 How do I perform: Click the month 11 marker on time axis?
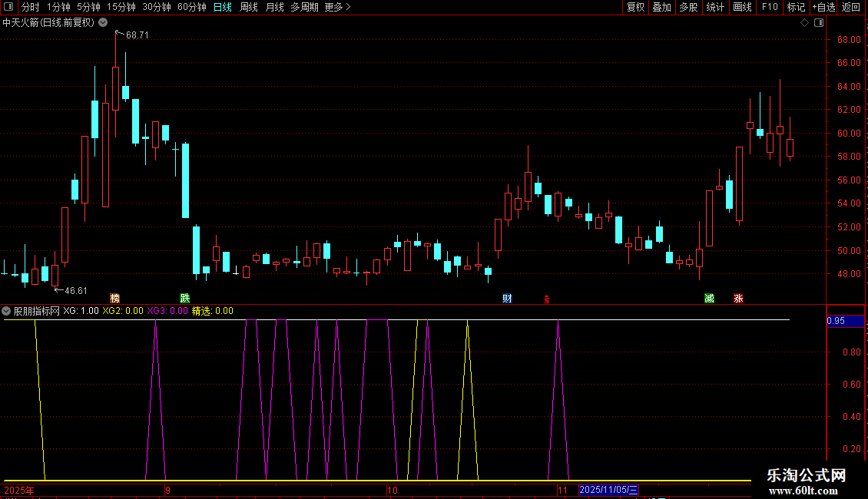(x=563, y=490)
